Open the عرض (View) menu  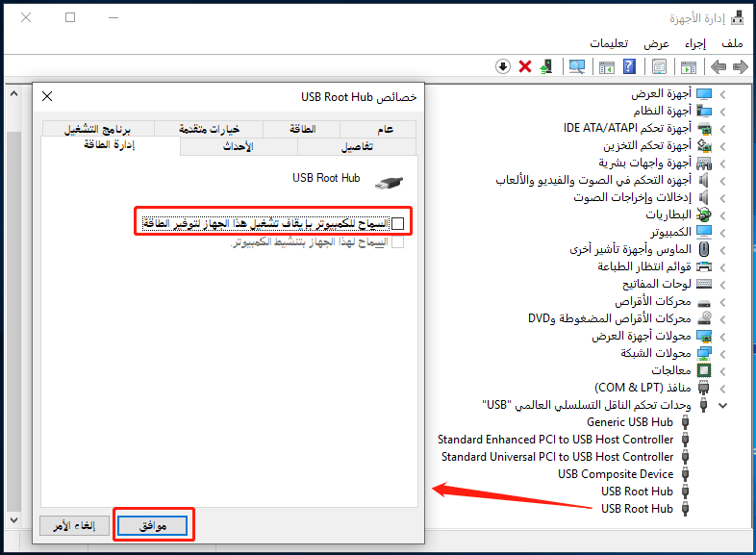click(x=657, y=43)
